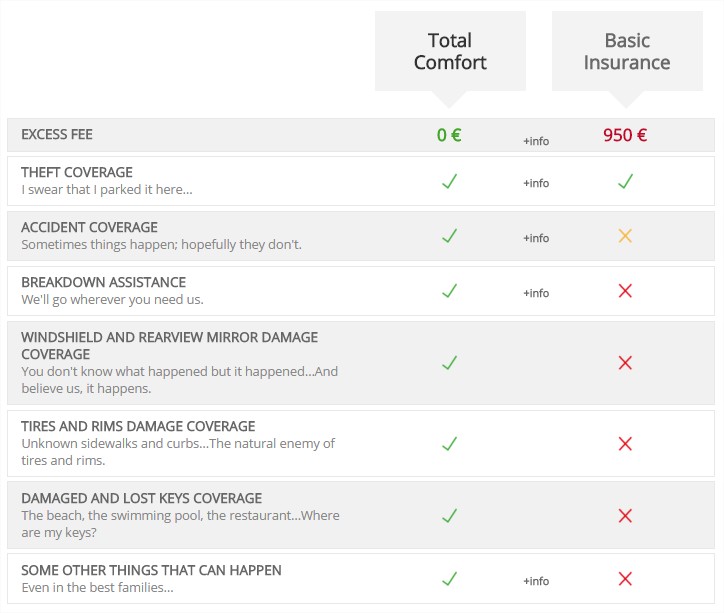Click the red X for Some Other Things row
The width and height of the screenshot is (724, 613).
coord(625,578)
